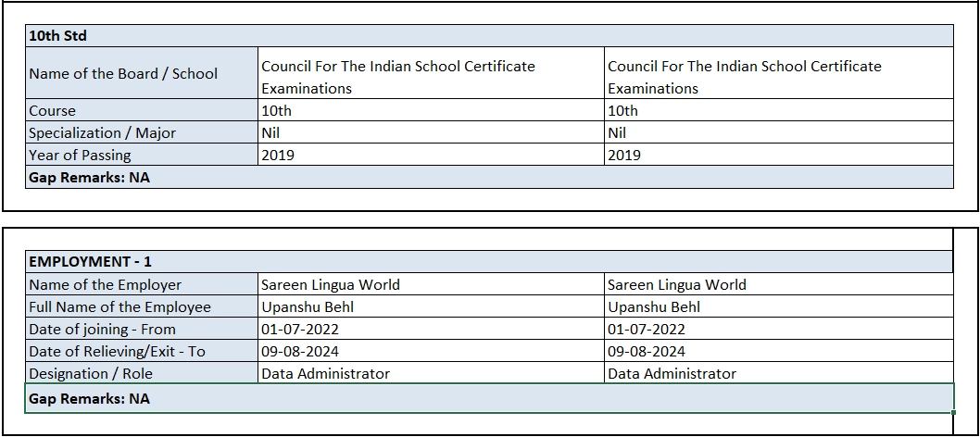Select the EMPLOYMENT - 1 section header
The width and height of the screenshot is (980, 437).
pos(90,262)
